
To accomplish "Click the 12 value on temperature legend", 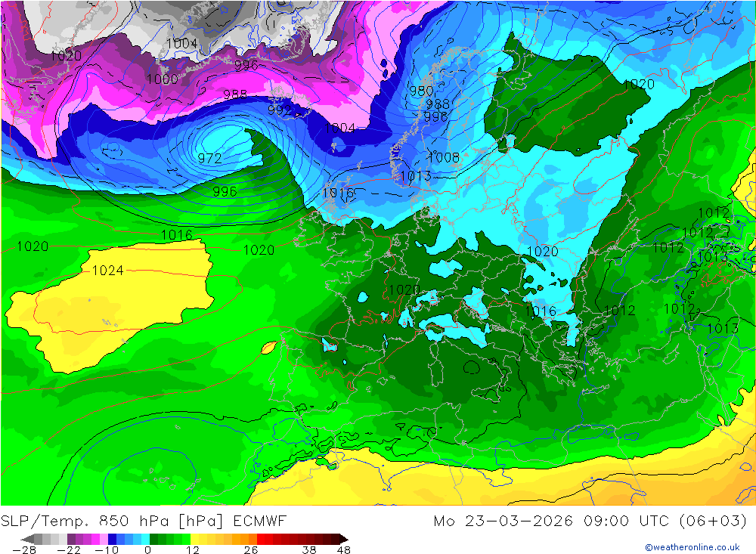I will click(193, 549).
